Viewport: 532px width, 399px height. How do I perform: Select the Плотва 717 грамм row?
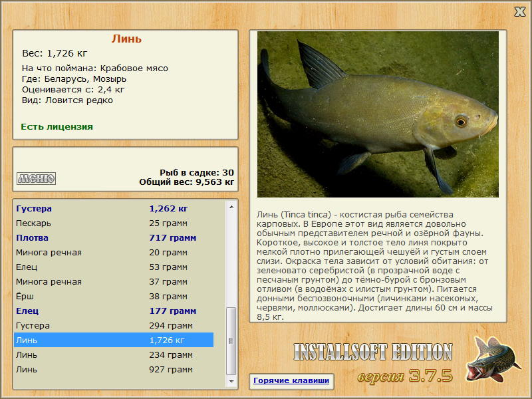[x=114, y=237]
